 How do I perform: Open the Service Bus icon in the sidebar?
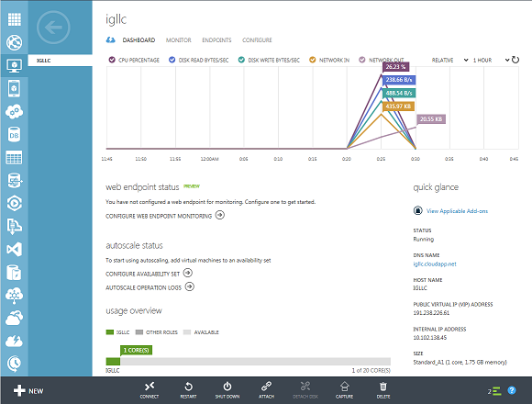[x=15, y=226]
